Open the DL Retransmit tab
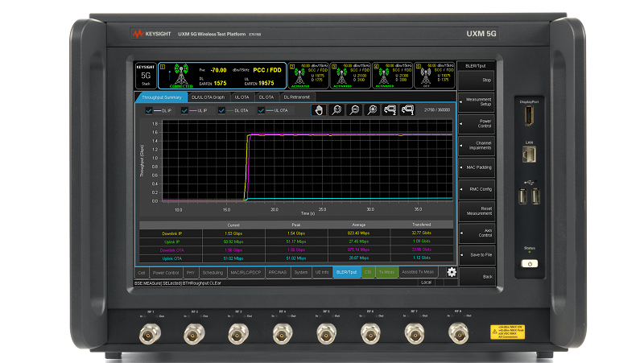Image resolution: width=644 pixels, height=363 pixels. (296, 97)
